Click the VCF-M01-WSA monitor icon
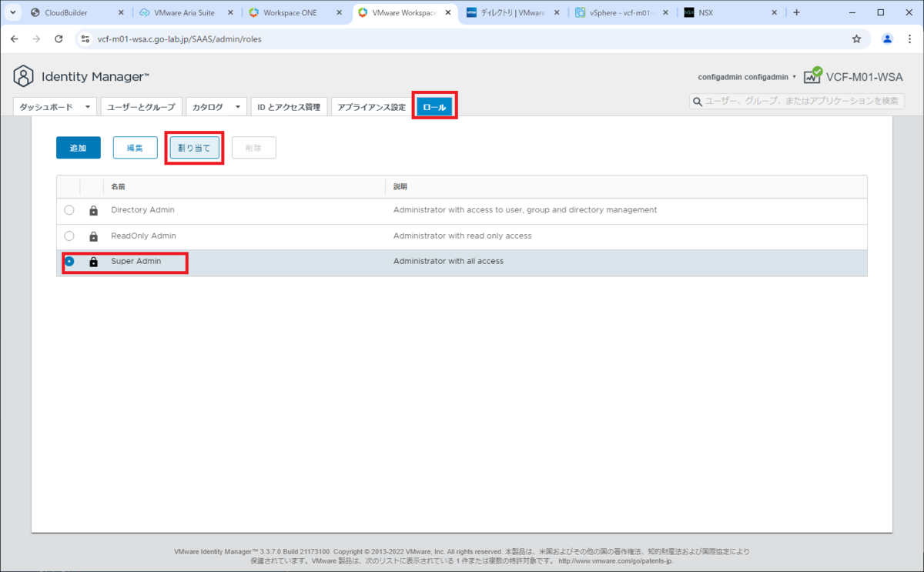 pos(812,75)
